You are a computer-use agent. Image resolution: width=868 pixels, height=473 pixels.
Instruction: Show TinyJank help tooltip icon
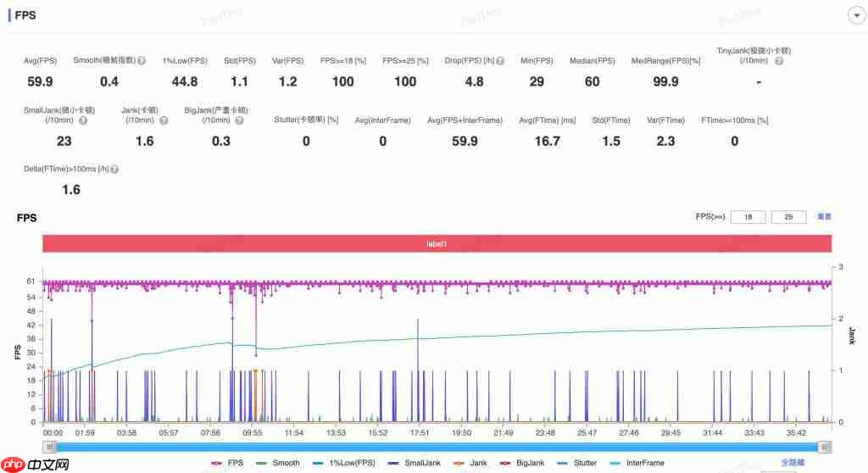click(x=779, y=61)
